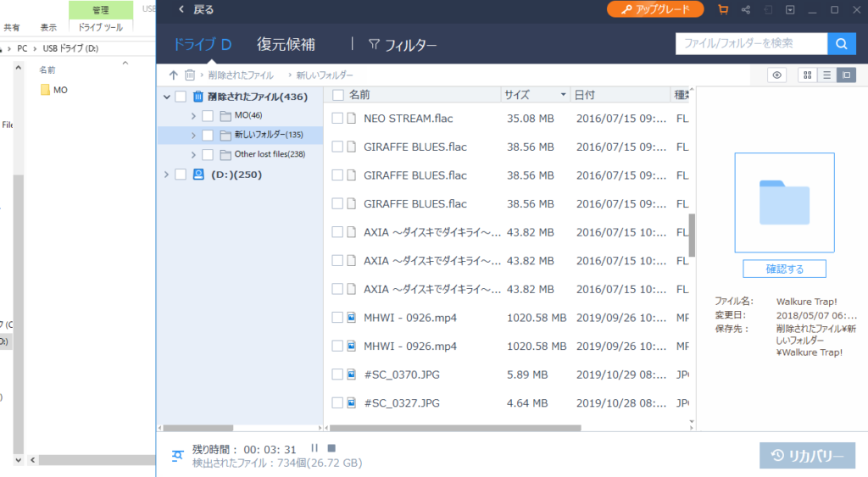The image size is (868, 477).
Task: Stop the running scan
Action: tap(331, 448)
